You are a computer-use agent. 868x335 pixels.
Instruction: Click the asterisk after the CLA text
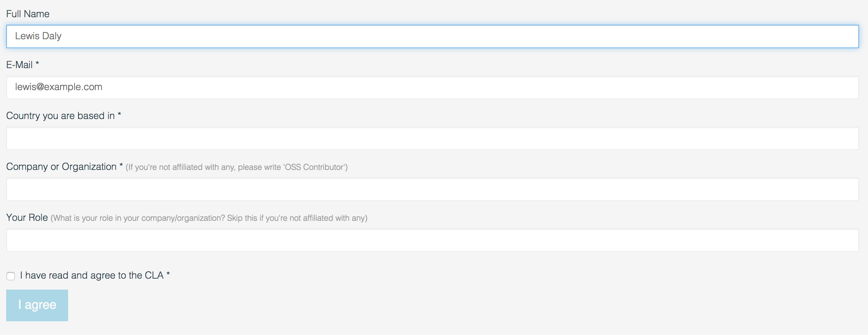pos(168,274)
